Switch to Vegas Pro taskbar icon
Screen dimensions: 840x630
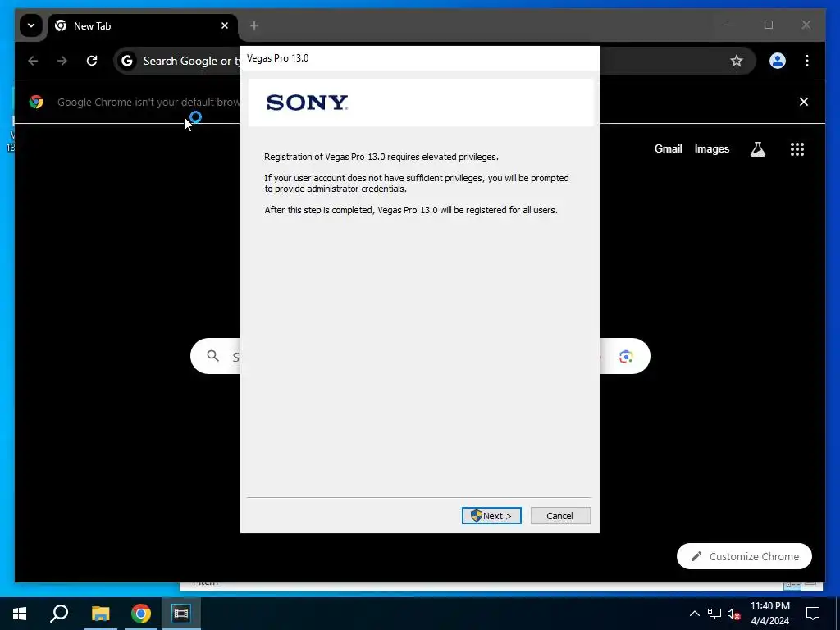(x=181, y=613)
